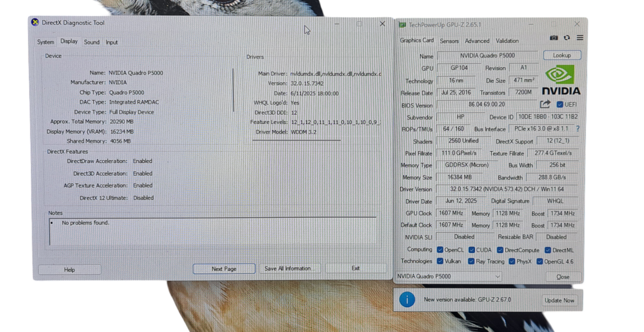The height and width of the screenshot is (332, 644).
Task: Click the NVIDIA logo in GPU-Z
Action: coord(561,80)
